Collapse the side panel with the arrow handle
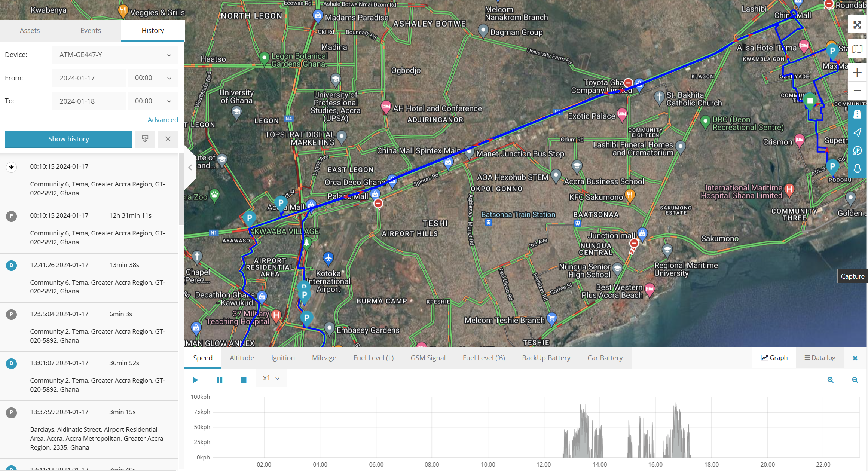This screenshot has height=471, width=868. tap(190, 167)
